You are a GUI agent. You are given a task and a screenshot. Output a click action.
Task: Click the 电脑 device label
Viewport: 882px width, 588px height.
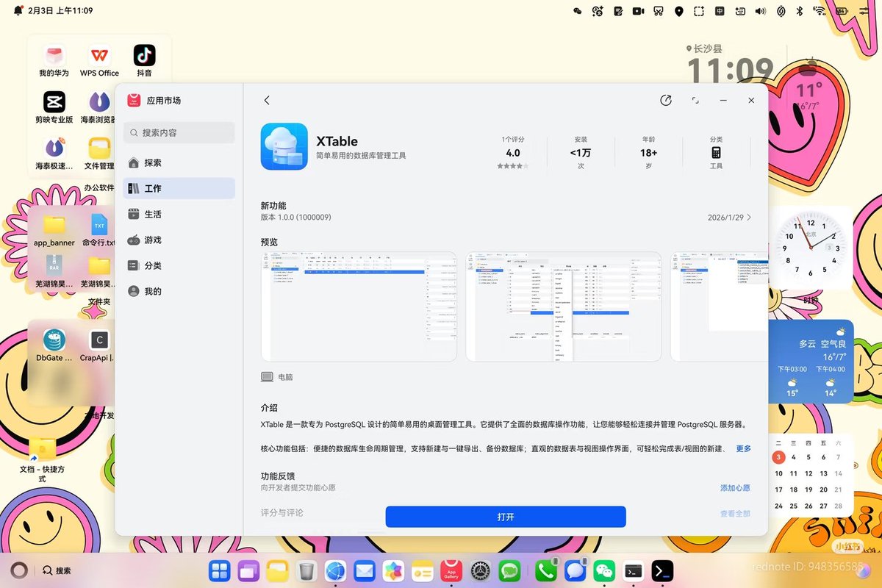tap(285, 377)
